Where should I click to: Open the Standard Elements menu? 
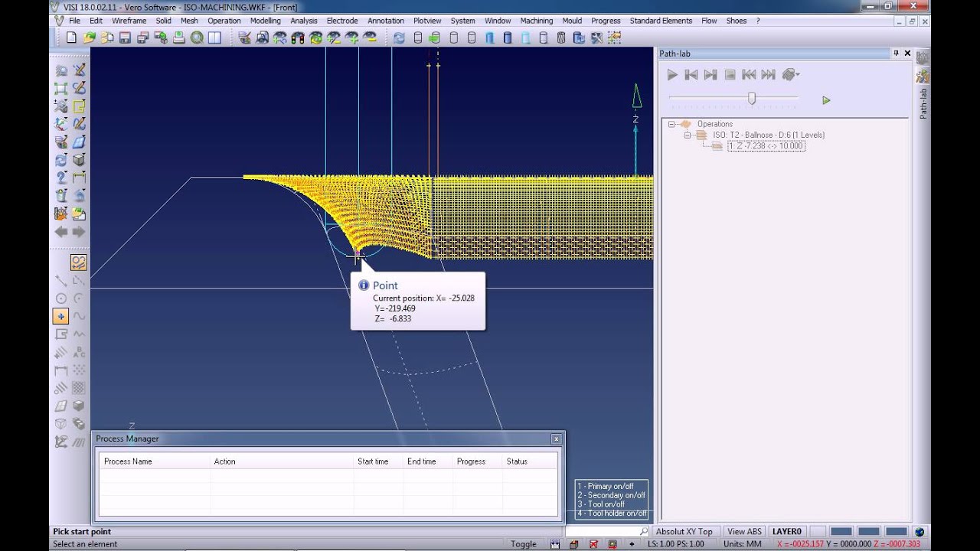point(661,21)
